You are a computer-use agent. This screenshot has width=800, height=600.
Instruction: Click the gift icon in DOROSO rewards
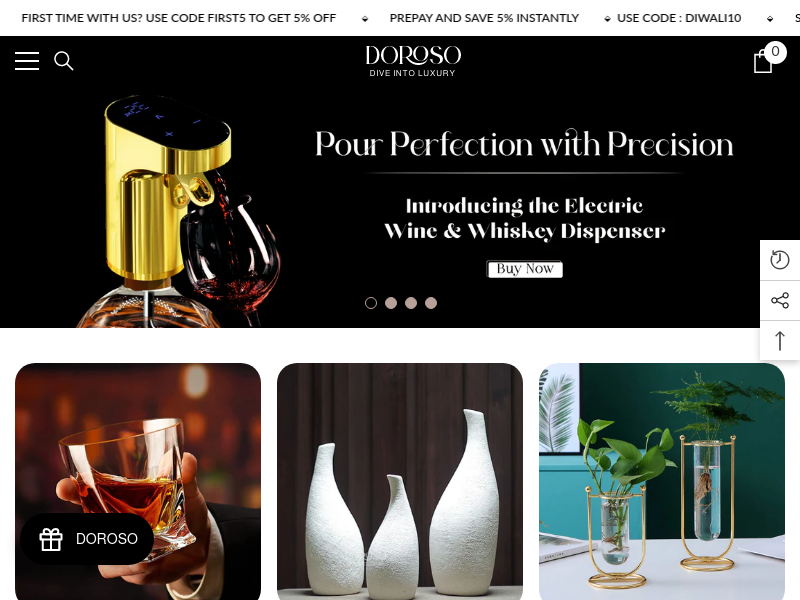pos(51,539)
